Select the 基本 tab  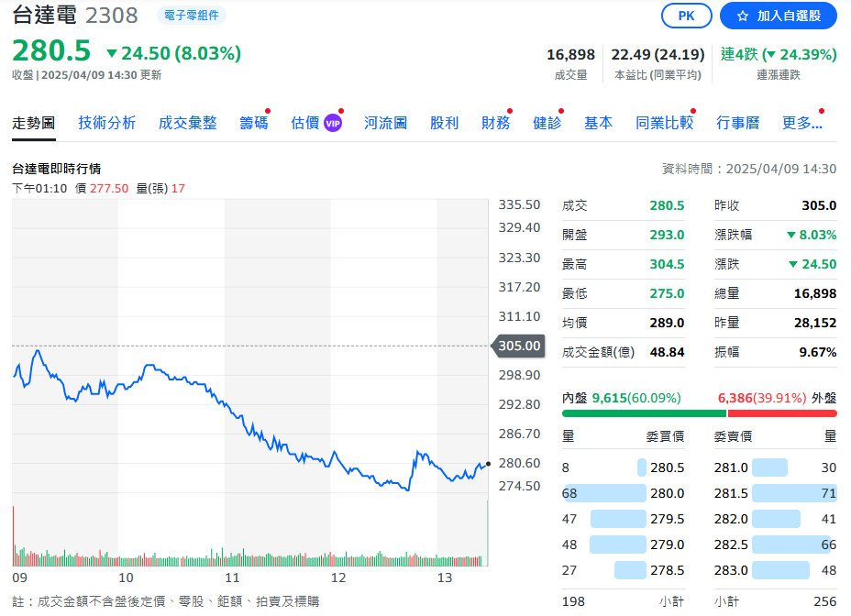click(599, 123)
